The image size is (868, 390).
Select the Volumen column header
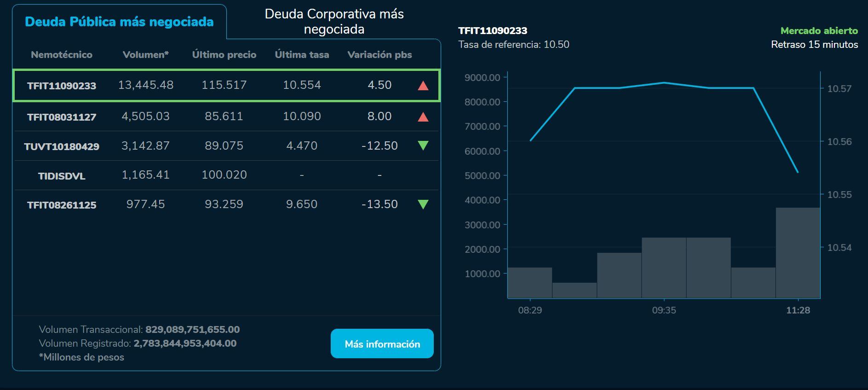click(x=145, y=54)
